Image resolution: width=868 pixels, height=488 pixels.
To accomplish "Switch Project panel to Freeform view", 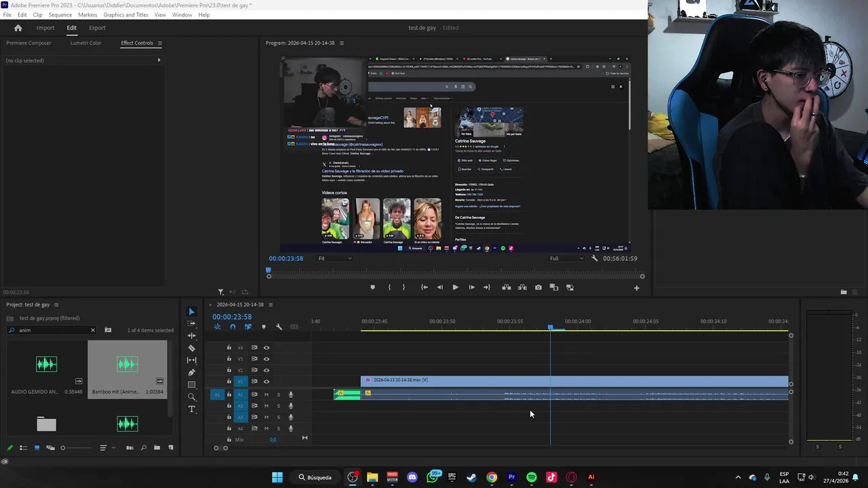I will coord(50,447).
